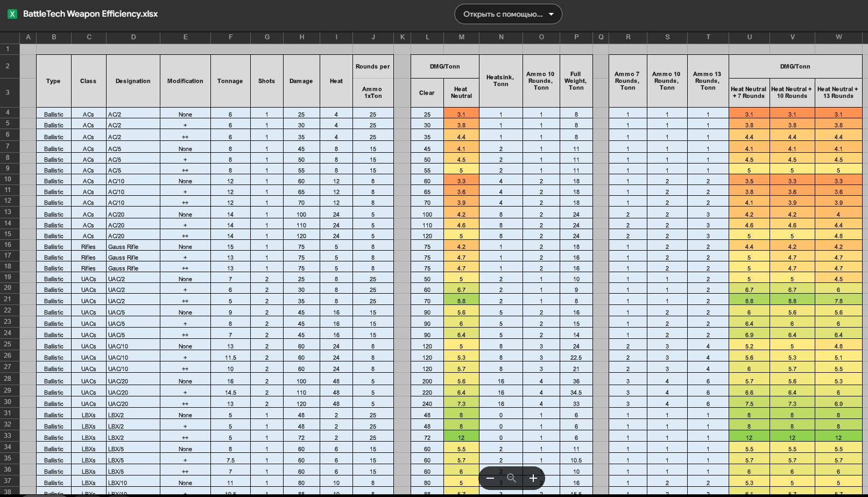Click the Heat header cell

336,81
